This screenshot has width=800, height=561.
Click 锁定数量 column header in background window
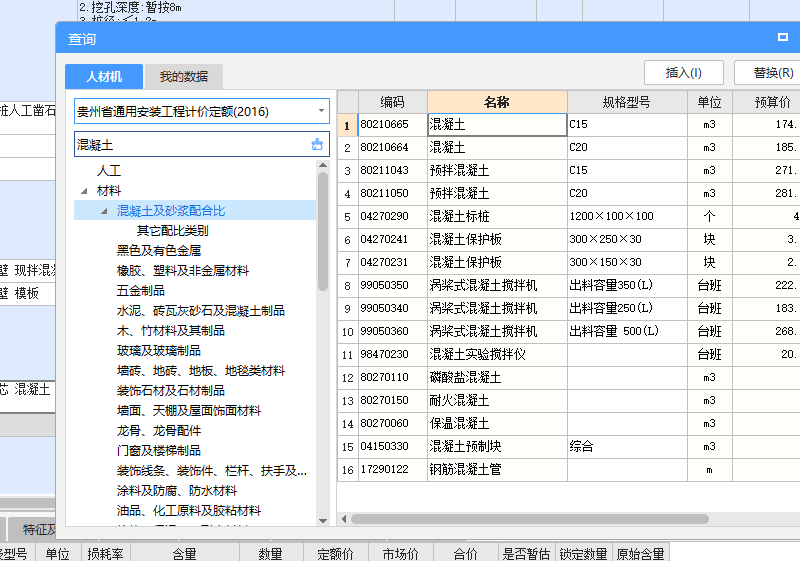pyautogui.click(x=583, y=553)
